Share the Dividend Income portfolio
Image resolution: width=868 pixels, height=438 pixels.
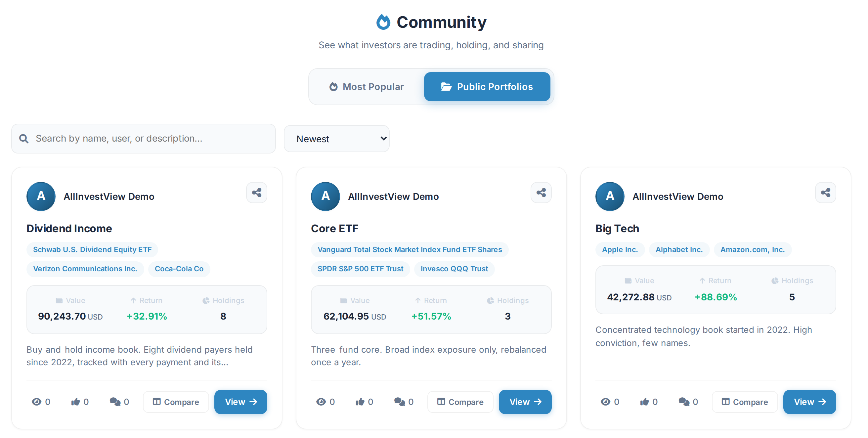[256, 193]
